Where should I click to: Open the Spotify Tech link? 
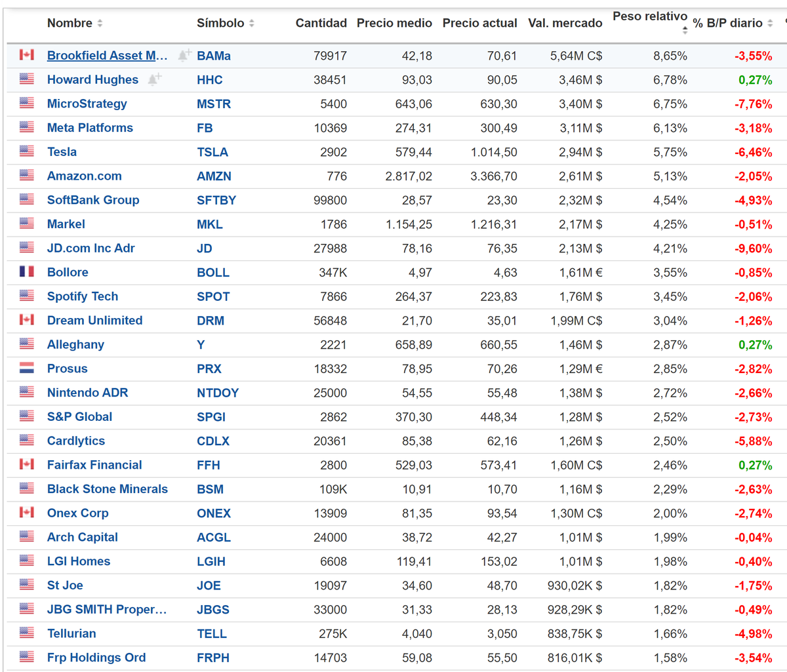click(x=83, y=296)
